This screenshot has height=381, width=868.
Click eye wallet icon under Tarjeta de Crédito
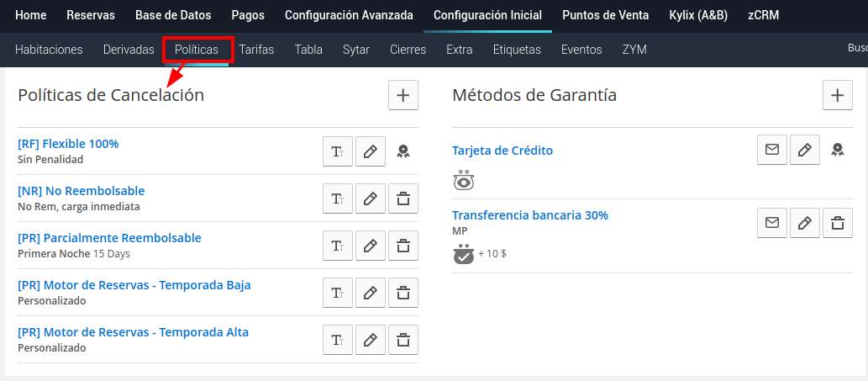pyautogui.click(x=463, y=180)
